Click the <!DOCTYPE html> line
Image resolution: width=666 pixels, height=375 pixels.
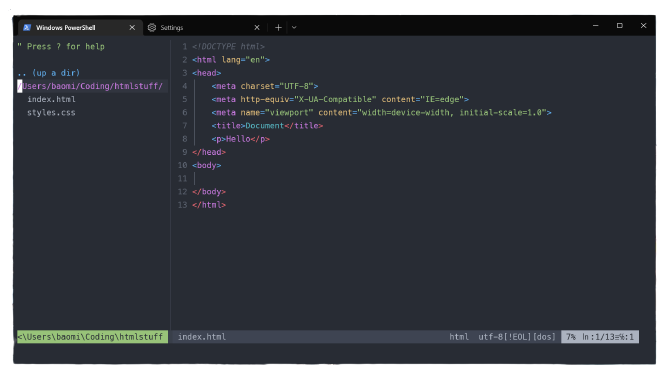229,46
